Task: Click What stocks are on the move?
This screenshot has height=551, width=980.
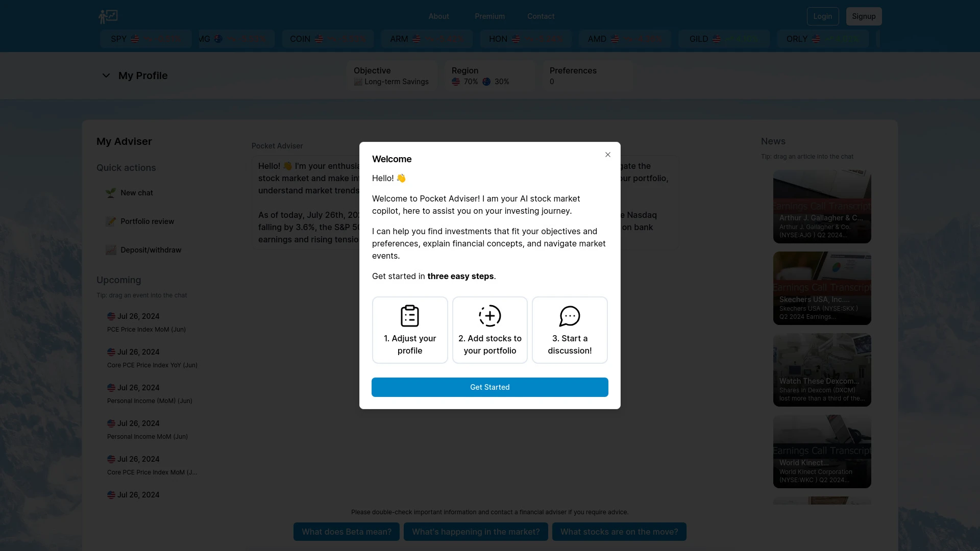Action: point(619,532)
